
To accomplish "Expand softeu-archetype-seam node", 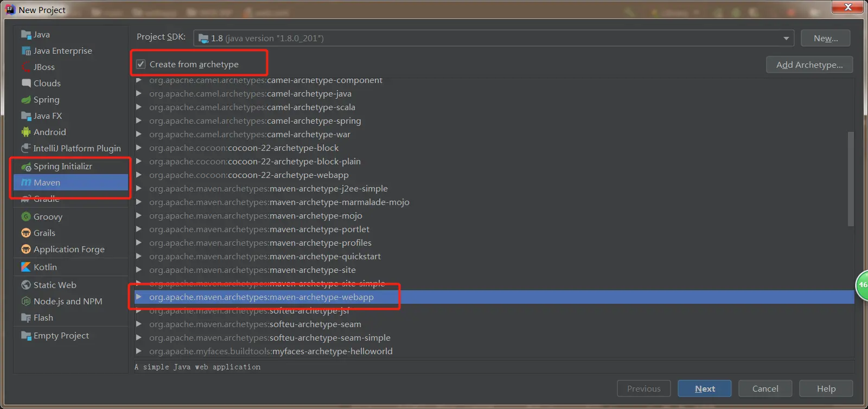I will [x=139, y=324].
